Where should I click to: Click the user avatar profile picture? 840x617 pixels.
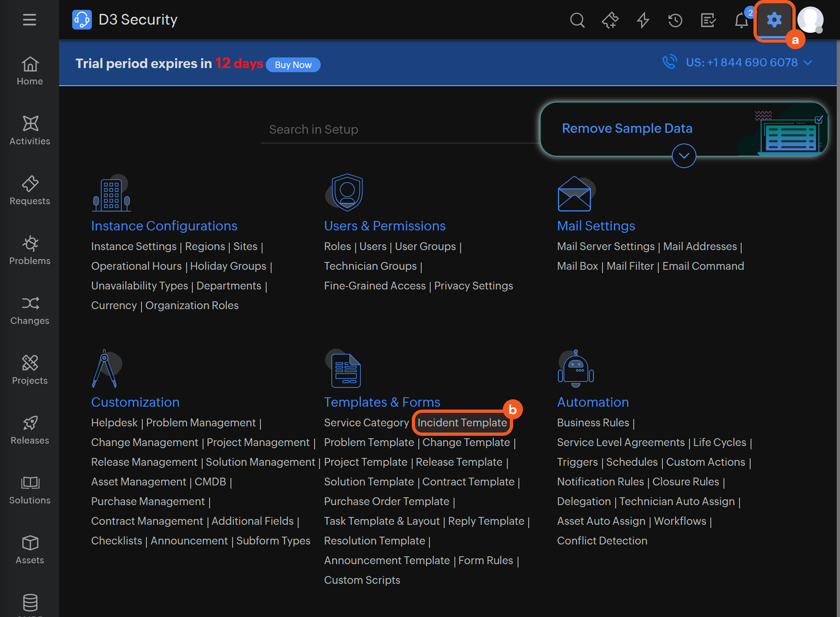point(810,20)
